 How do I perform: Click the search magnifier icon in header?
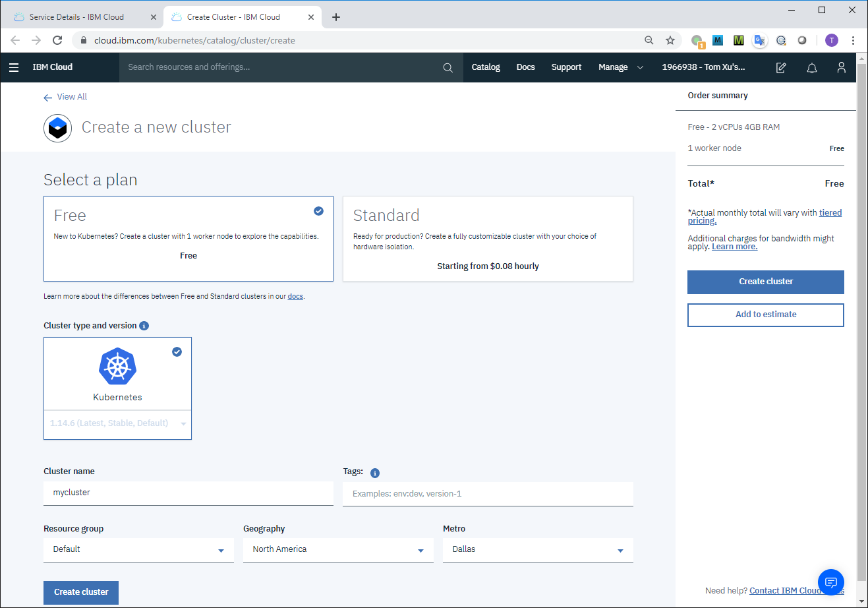pos(448,67)
